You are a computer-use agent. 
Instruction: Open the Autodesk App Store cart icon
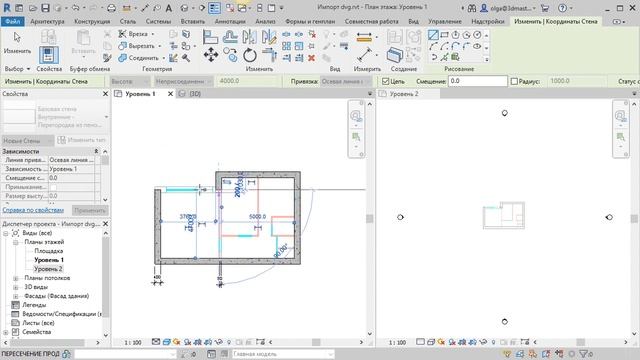(x=544, y=8)
